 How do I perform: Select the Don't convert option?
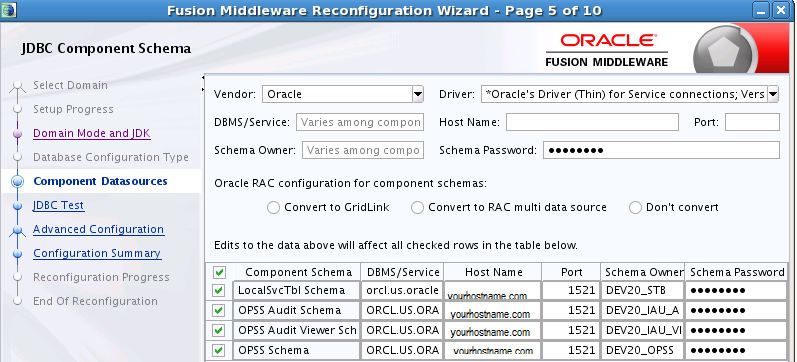coord(635,207)
